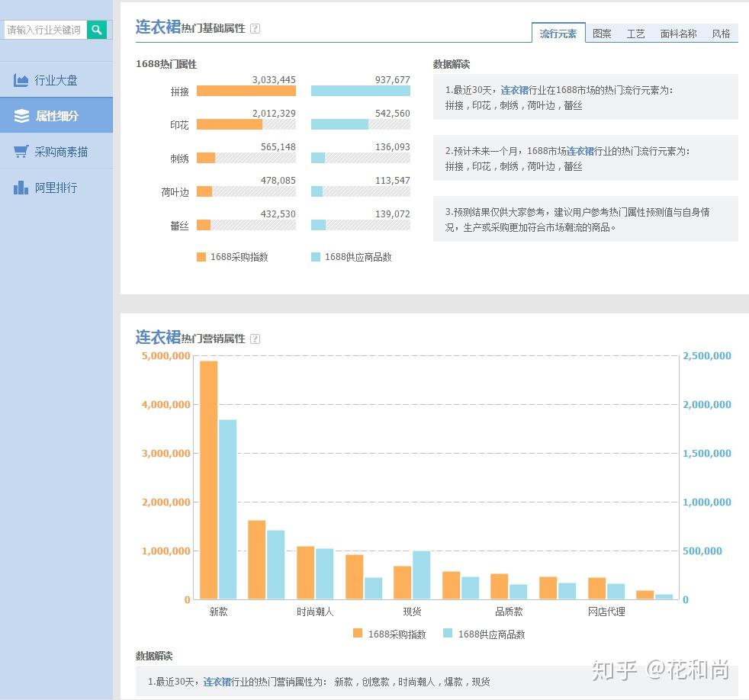Click the value 937,677
749x700 pixels.
392,80
